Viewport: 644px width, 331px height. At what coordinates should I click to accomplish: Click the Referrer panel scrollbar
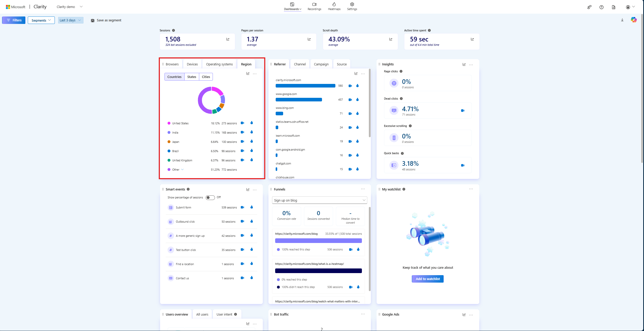coord(370,103)
